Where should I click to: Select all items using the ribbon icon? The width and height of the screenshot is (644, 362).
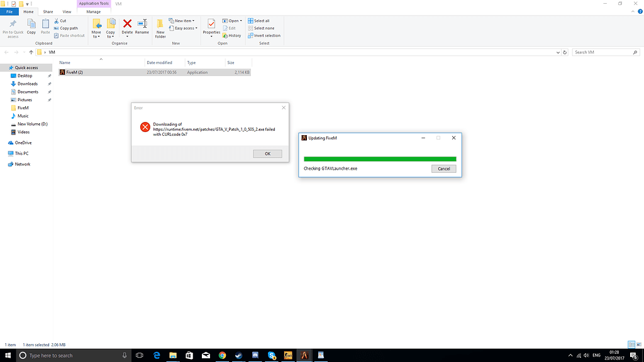(x=262, y=20)
